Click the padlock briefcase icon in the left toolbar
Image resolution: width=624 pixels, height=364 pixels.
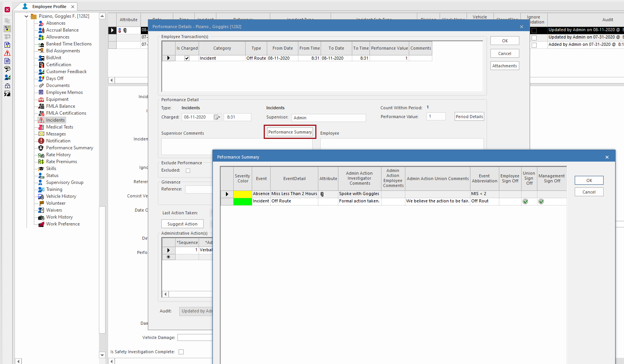pos(7,85)
